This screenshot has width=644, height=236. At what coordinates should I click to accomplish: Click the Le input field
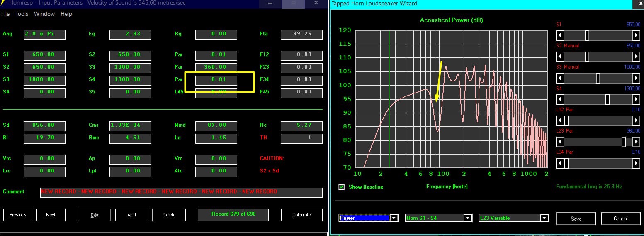coord(216,138)
